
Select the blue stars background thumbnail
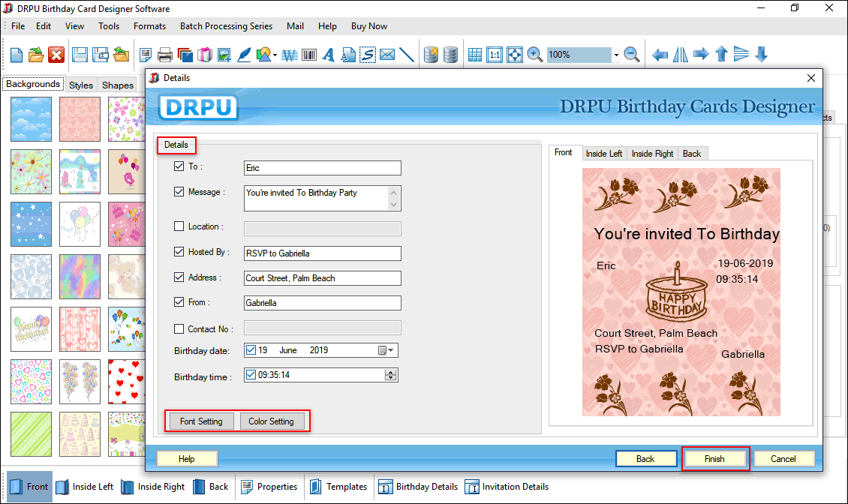pos(31,224)
